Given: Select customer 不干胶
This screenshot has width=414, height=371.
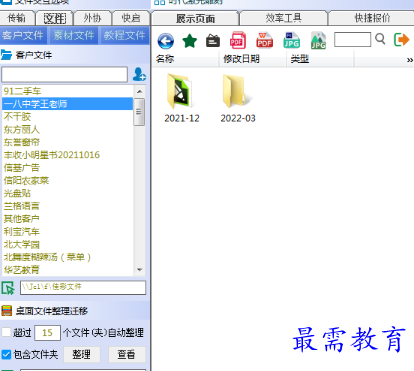Looking at the screenshot, I should click(x=67, y=116).
